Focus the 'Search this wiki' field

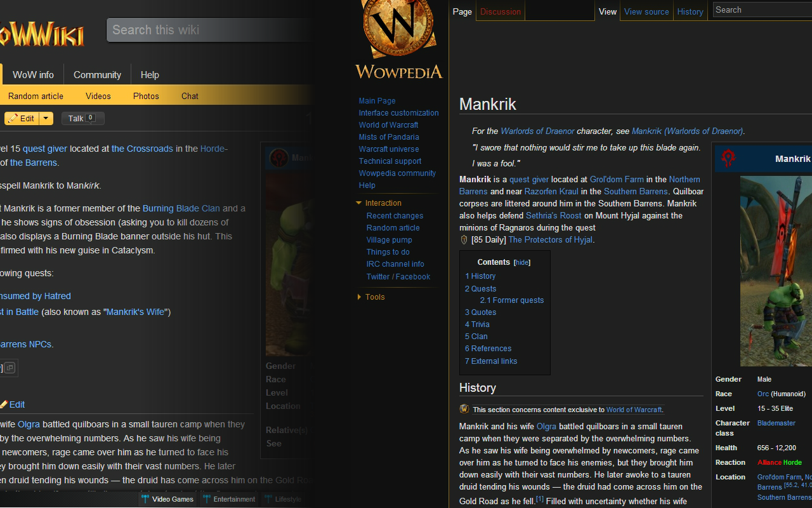coord(209,30)
